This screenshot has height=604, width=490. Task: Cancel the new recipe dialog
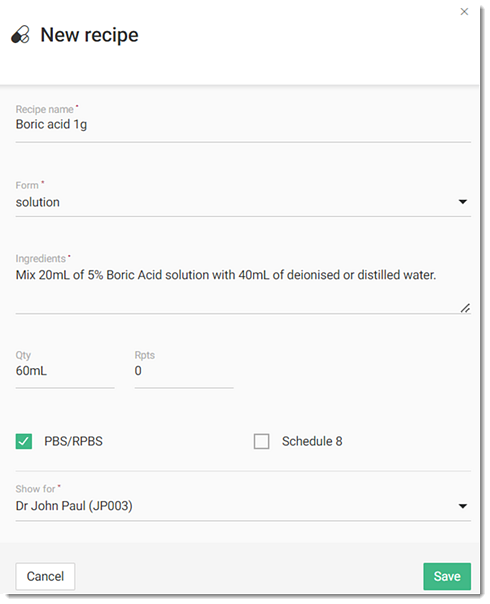(45, 576)
